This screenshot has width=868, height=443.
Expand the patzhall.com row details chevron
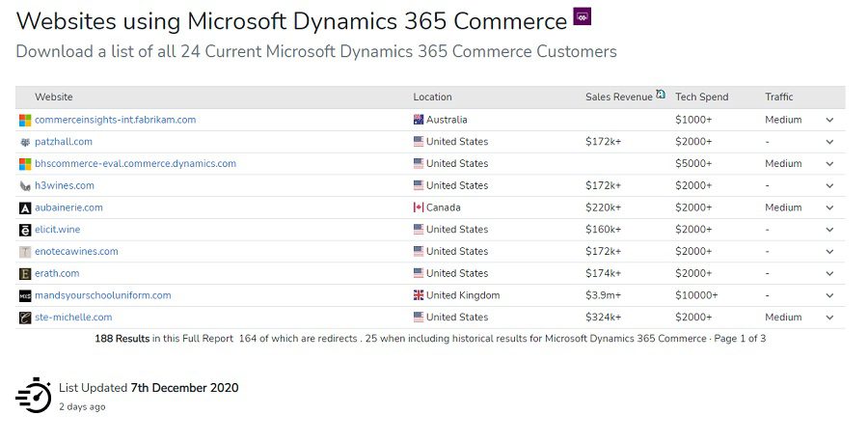tap(829, 142)
